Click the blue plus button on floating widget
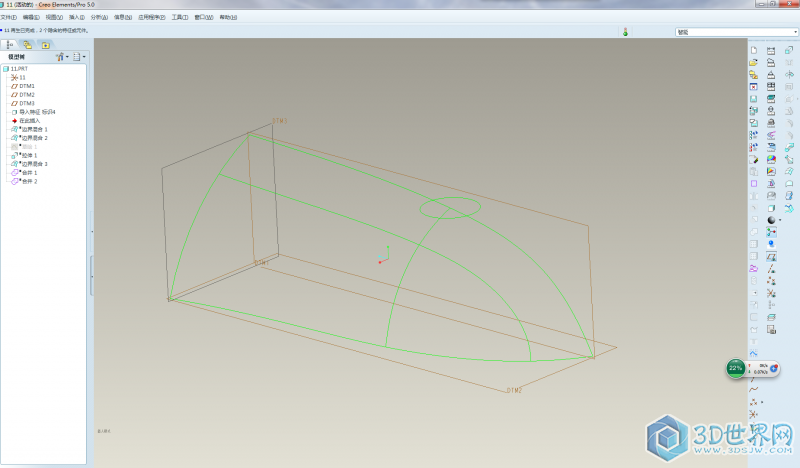This screenshot has width=800, height=468. pos(773,368)
